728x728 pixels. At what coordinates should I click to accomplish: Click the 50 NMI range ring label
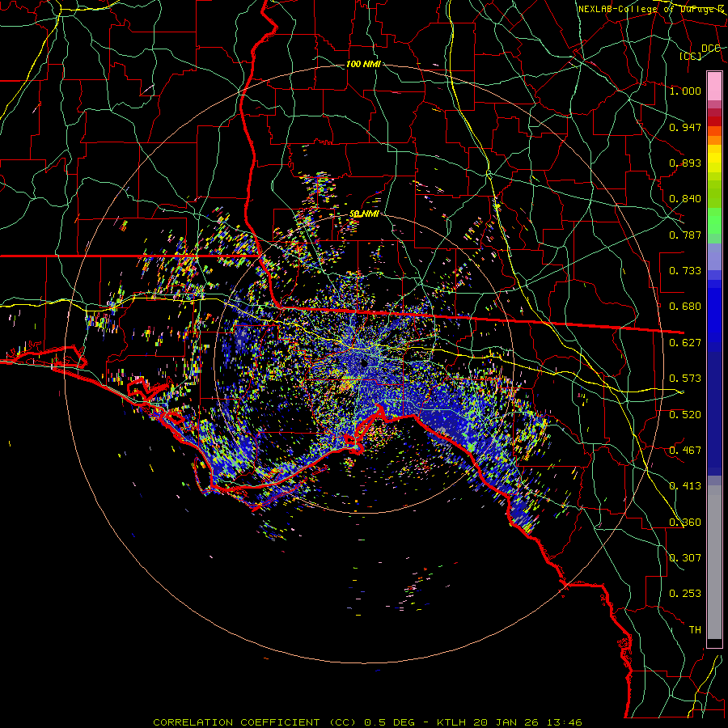pyautogui.click(x=364, y=214)
